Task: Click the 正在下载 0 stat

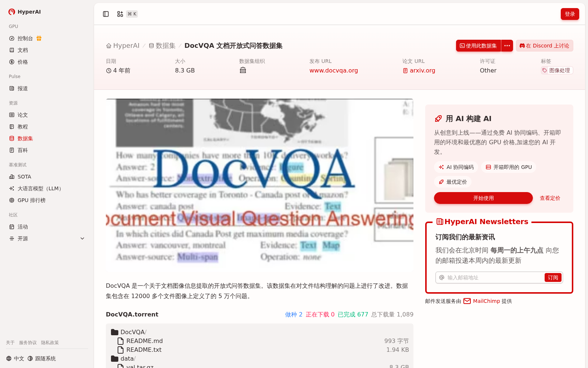Action: pos(320,314)
